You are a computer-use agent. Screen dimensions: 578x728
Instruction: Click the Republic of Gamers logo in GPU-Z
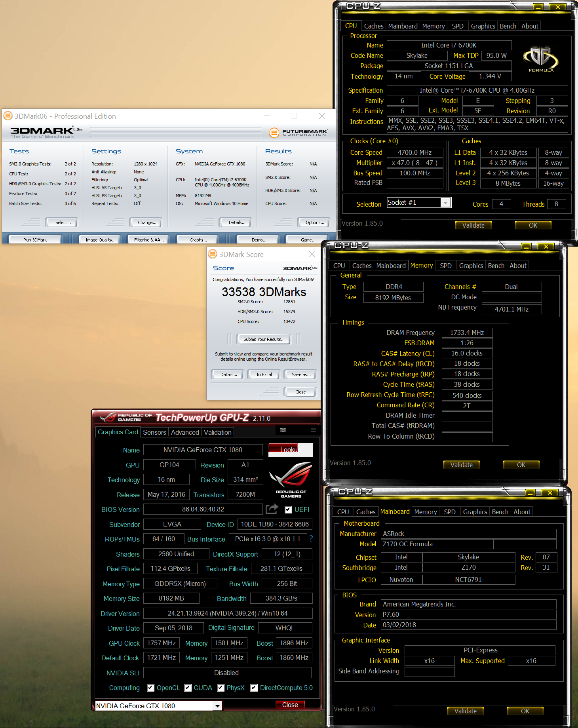pyautogui.click(x=291, y=480)
